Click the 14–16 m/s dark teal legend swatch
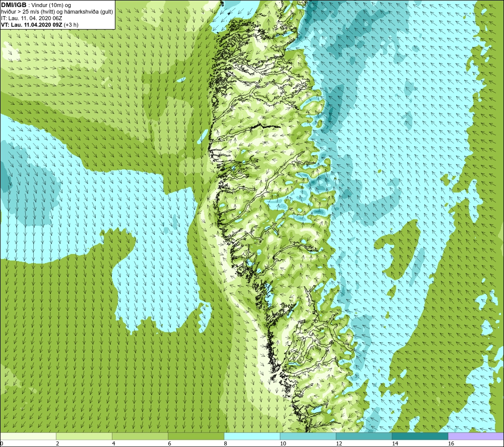 (x=420, y=436)
